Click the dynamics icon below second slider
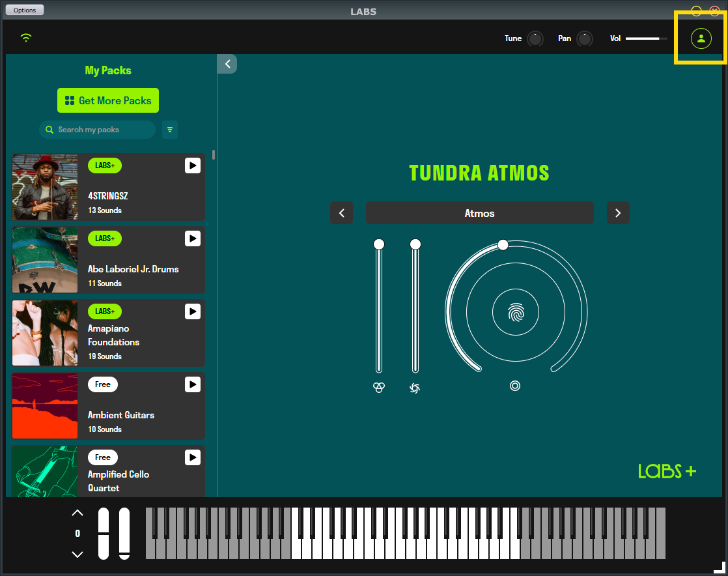728x576 pixels. (415, 388)
